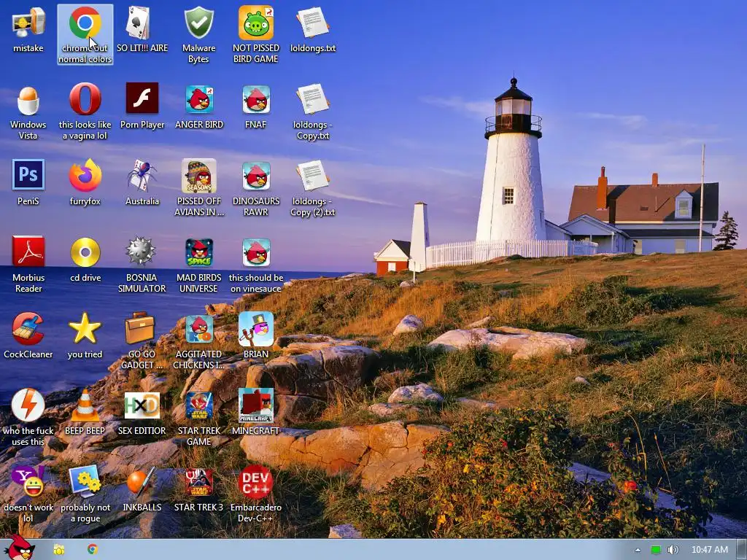Select 'doesn't work lol' Yahoo Messenger icon
The width and height of the screenshot is (747, 560).
point(28,481)
